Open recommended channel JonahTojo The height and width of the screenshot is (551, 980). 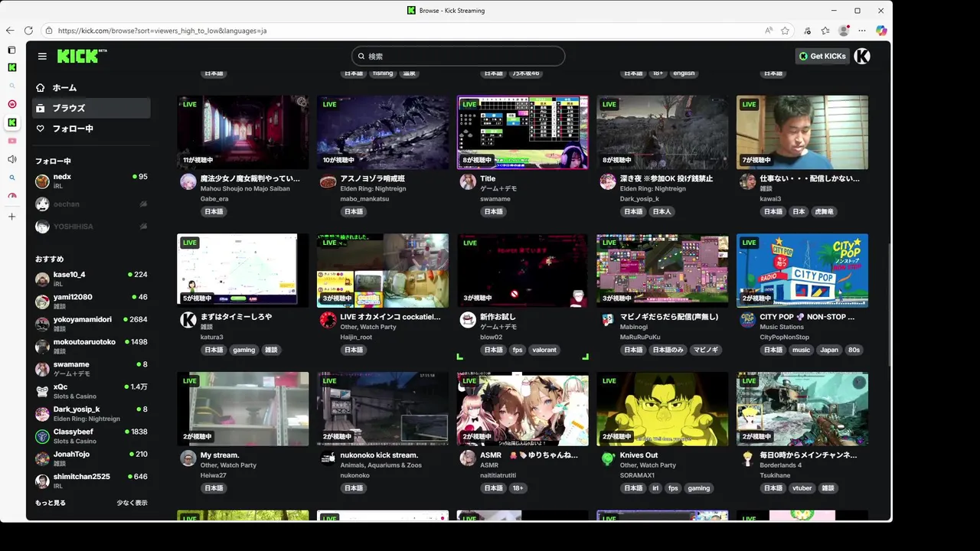(x=91, y=458)
